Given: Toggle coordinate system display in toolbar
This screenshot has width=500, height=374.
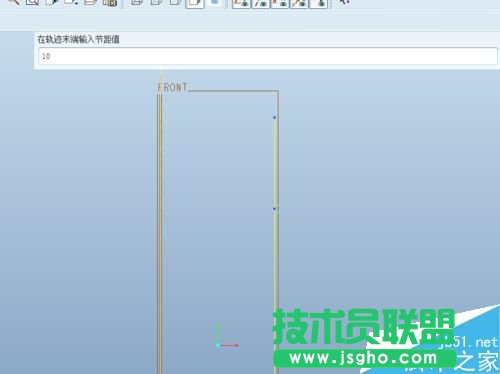Looking at the screenshot, I should [x=299, y=3].
